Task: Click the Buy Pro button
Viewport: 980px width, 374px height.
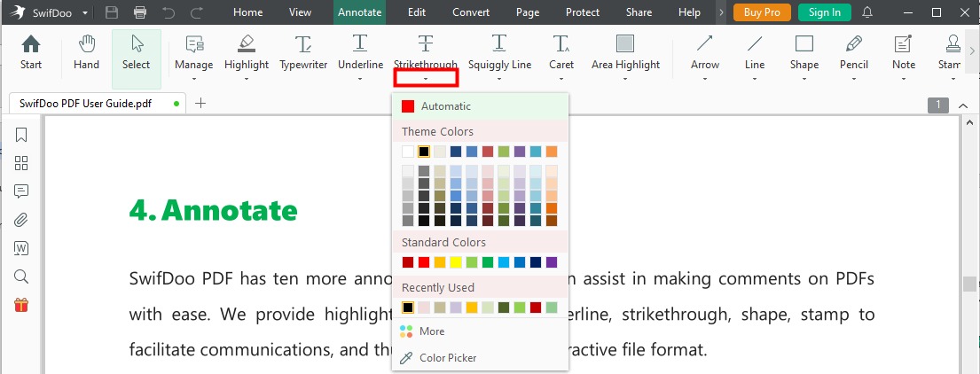Action: (762, 12)
